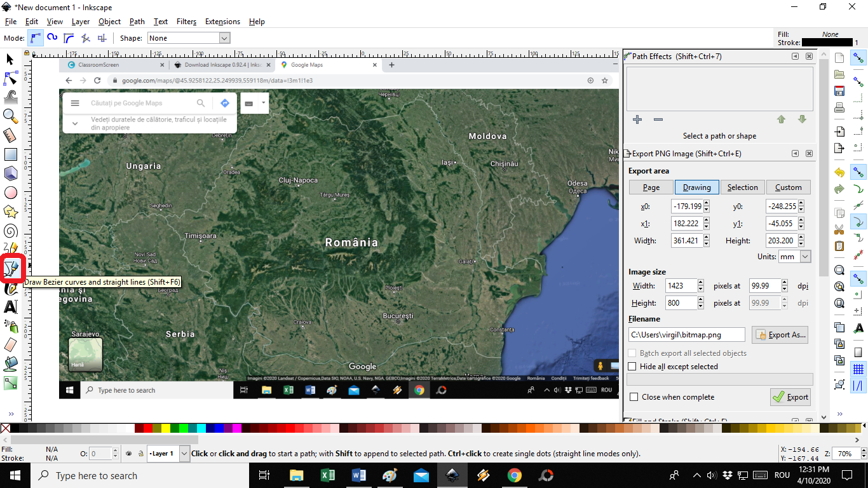Select the Text tool
This screenshot has height=488, width=868.
pyautogui.click(x=10, y=308)
